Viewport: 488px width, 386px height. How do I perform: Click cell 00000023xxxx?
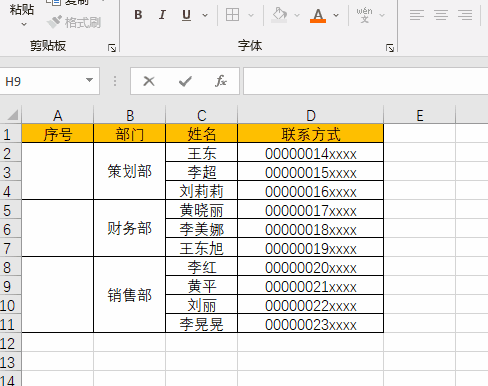311,323
